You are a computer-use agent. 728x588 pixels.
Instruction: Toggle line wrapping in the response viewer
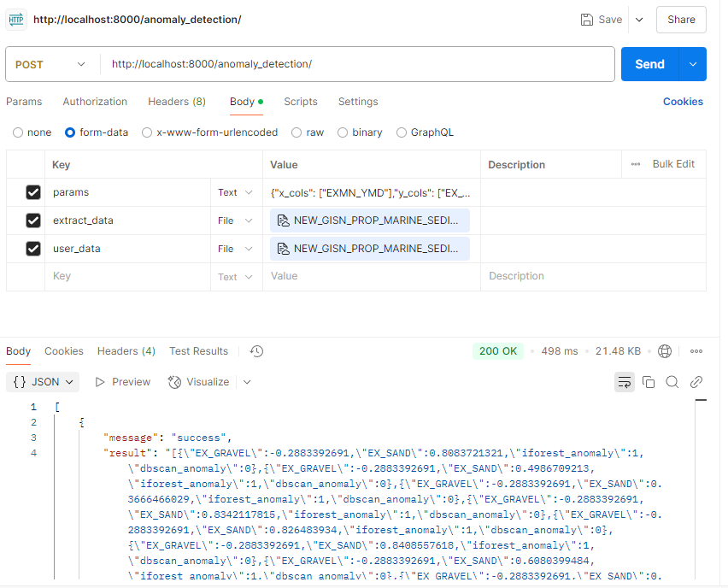click(625, 382)
